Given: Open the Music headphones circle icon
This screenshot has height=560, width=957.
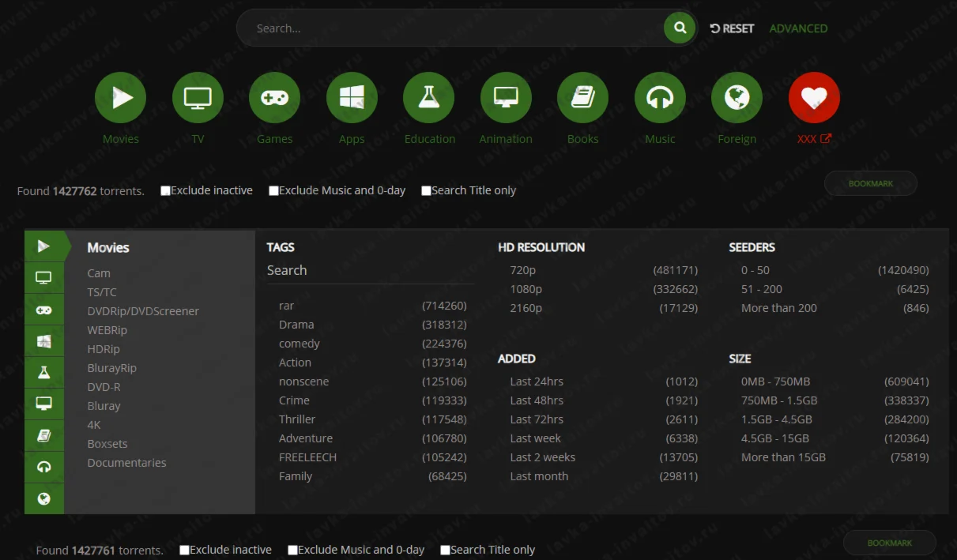Looking at the screenshot, I should click(x=660, y=98).
